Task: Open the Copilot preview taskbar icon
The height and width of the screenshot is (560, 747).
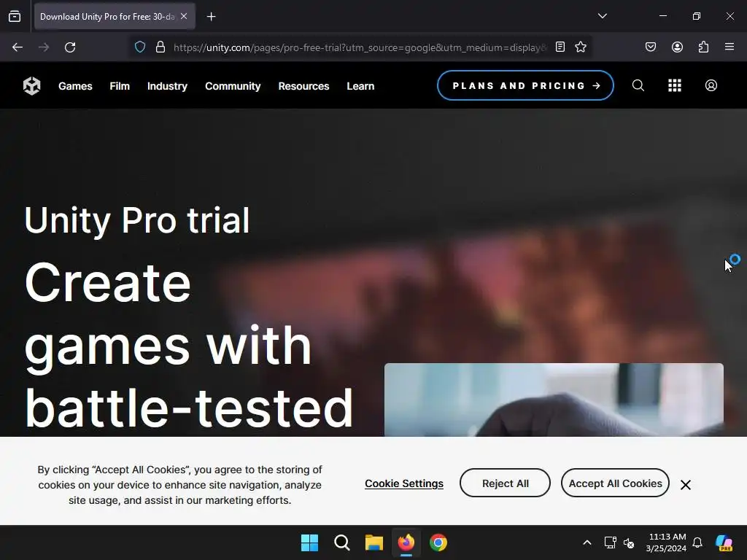Action: (724, 542)
